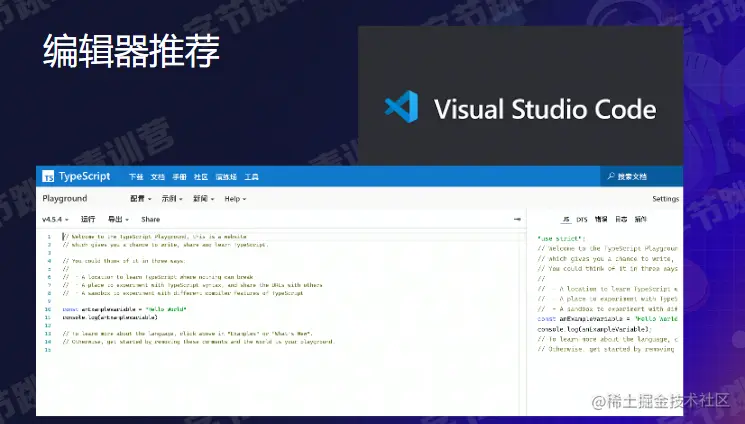Switch to the 插件 tab

640,219
